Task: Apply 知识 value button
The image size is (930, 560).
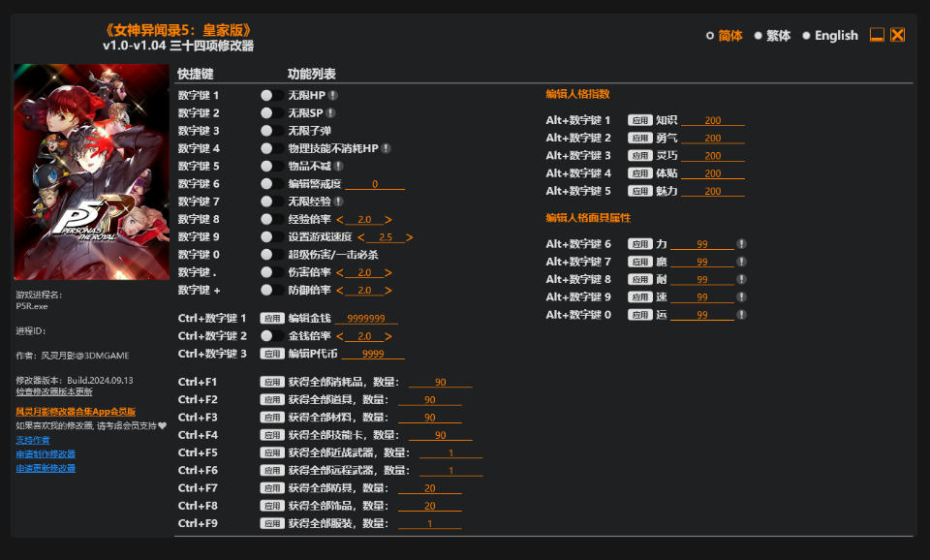Action: tap(640, 120)
